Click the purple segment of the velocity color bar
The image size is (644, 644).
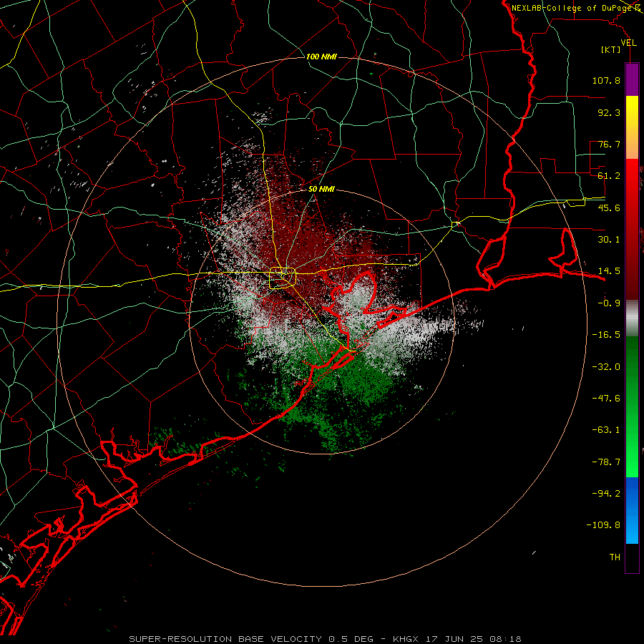632,79
